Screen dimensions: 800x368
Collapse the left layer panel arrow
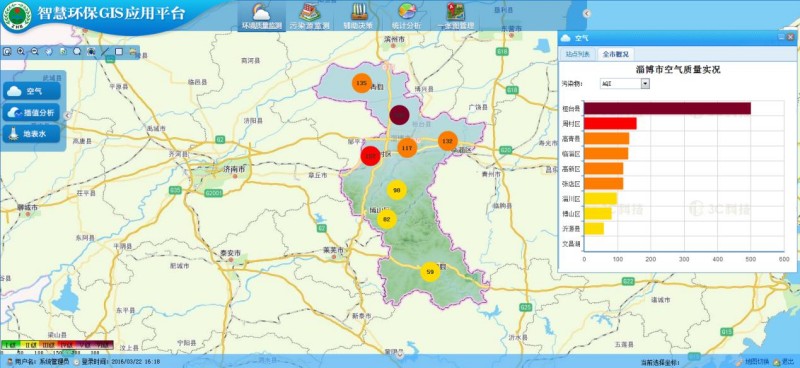click(67, 116)
